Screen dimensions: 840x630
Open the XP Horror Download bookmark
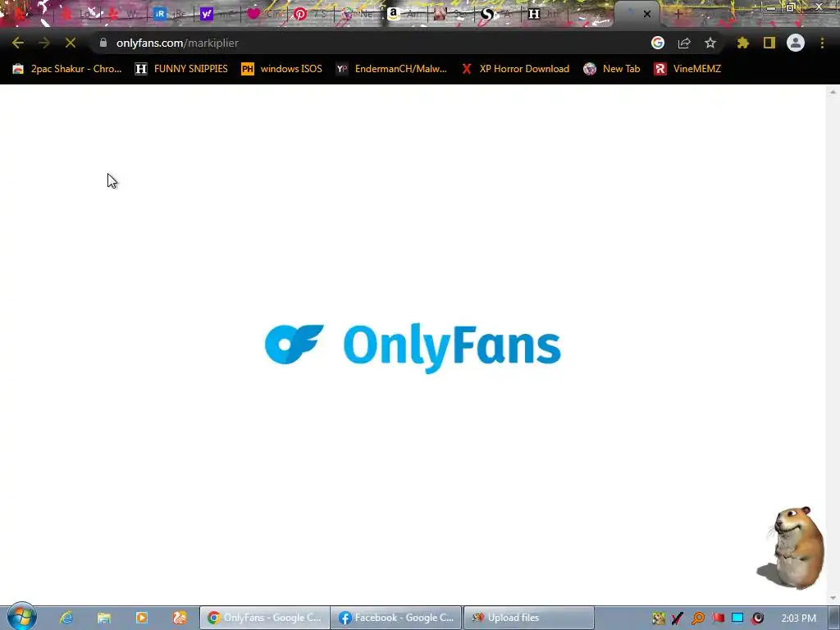[516, 69]
